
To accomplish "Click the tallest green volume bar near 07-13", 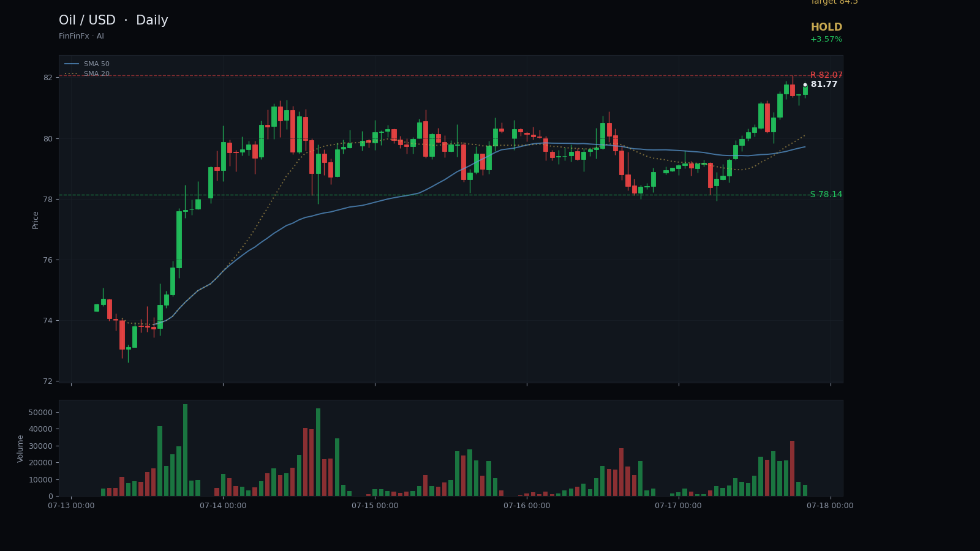I will (x=185, y=450).
